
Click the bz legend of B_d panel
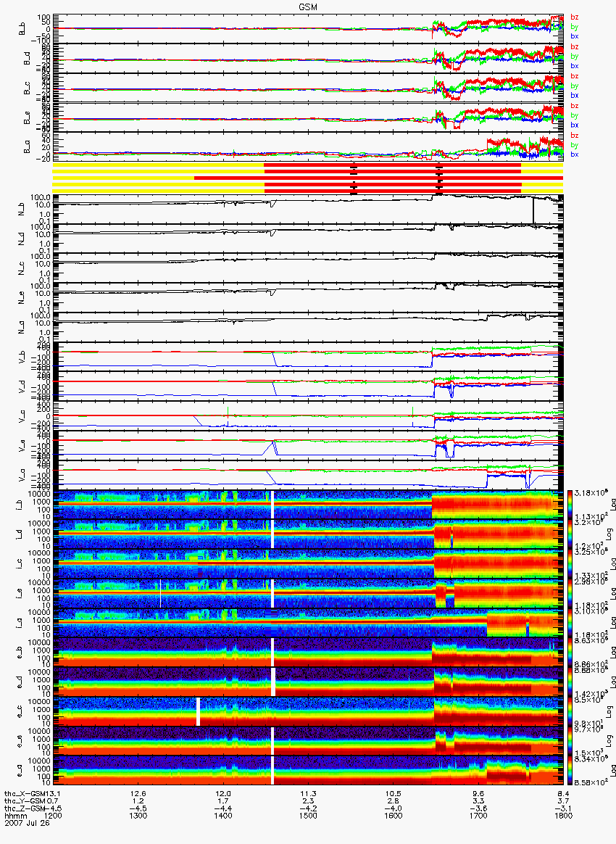click(x=575, y=47)
